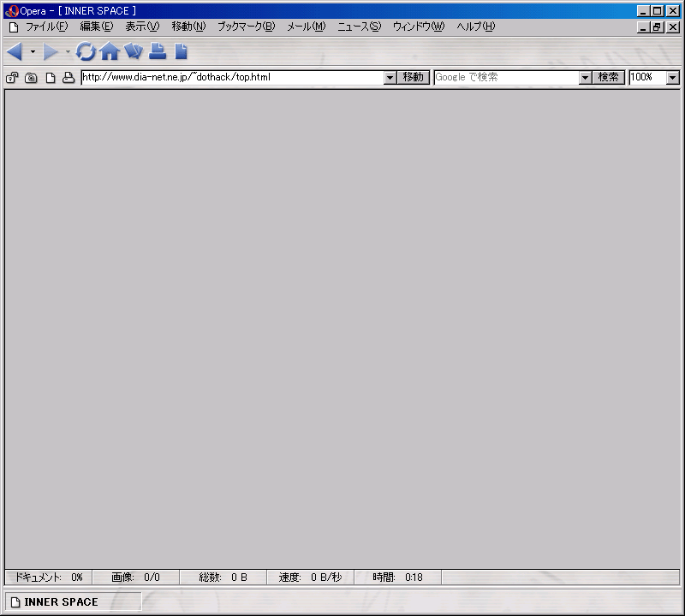Click the Back navigation arrow
This screenshot has height=616, width=685.
click(x=15, y=51)
